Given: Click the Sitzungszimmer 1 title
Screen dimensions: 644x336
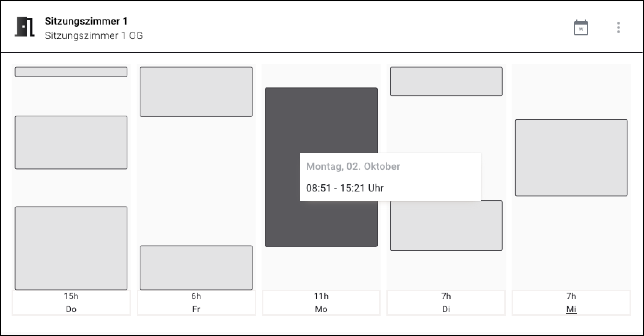Looking at the screenshot, I should point(86,21).
